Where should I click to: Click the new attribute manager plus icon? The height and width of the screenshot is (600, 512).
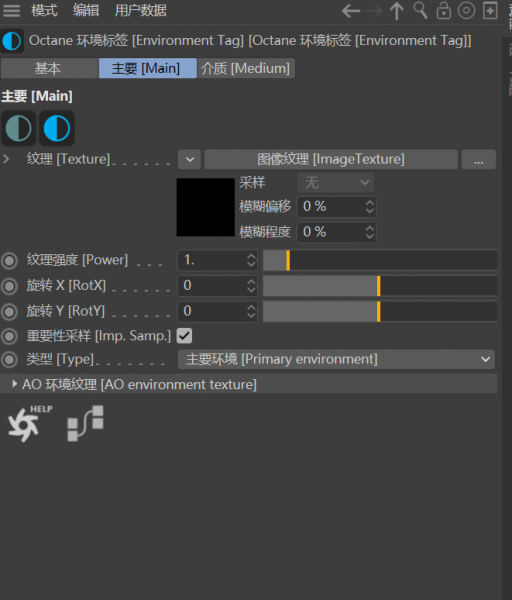point(490,10)
